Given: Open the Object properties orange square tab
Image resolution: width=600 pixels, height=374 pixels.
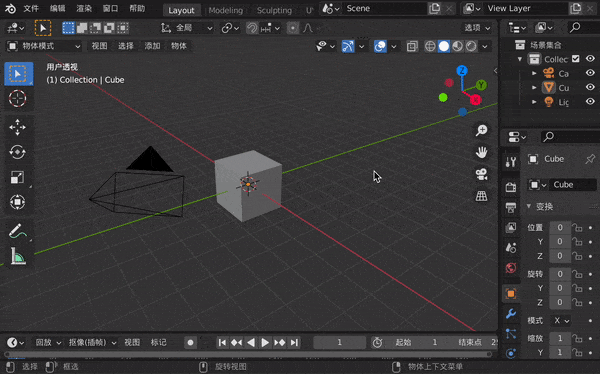Looking at the screenshot, I should [x=511, y=294].
